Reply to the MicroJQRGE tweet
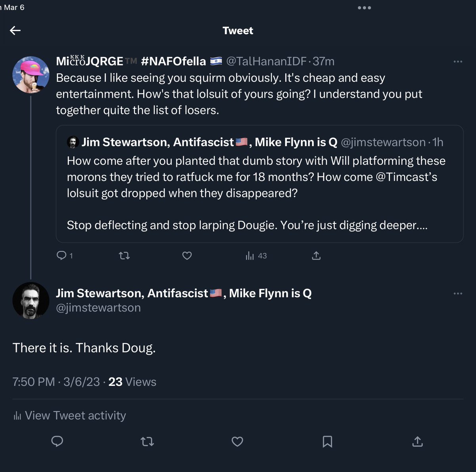Screen dimensions: 476x472 (61, 256)
